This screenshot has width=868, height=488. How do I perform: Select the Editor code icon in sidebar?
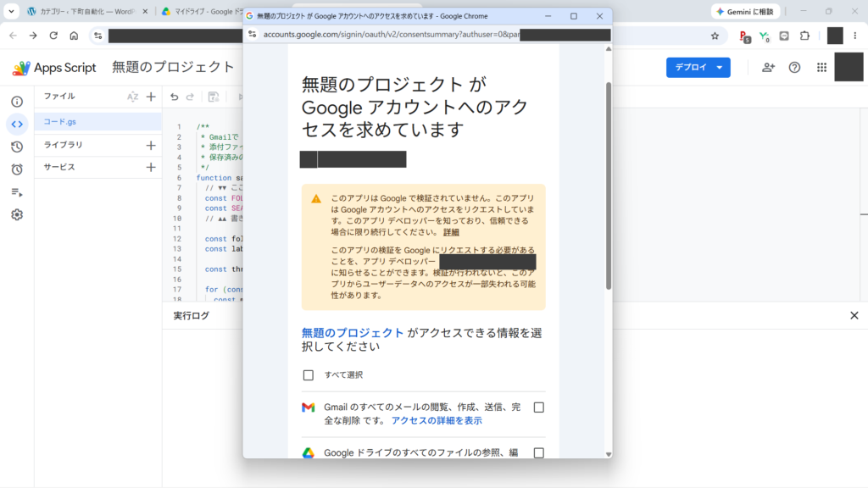pos(17,125)
